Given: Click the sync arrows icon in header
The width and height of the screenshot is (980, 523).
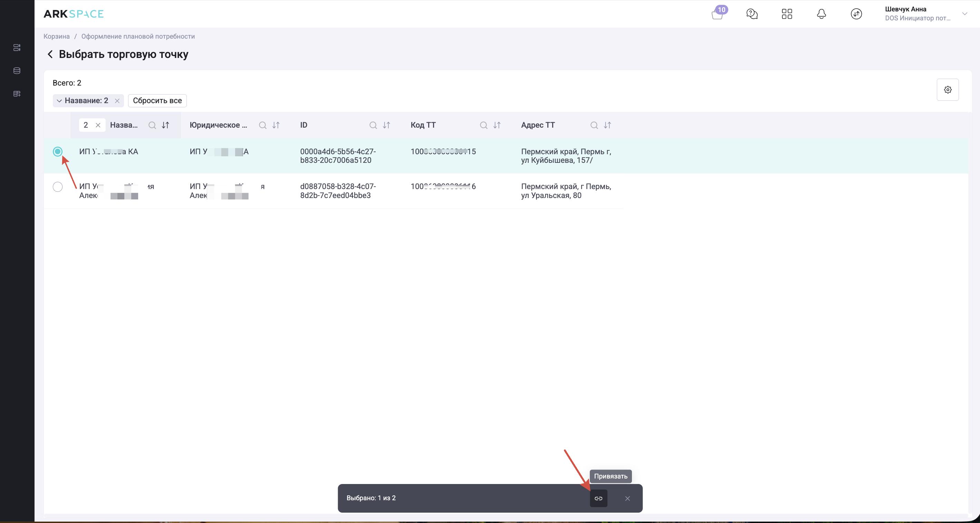Looking at the screenshot, I should [x=856, y=14].
